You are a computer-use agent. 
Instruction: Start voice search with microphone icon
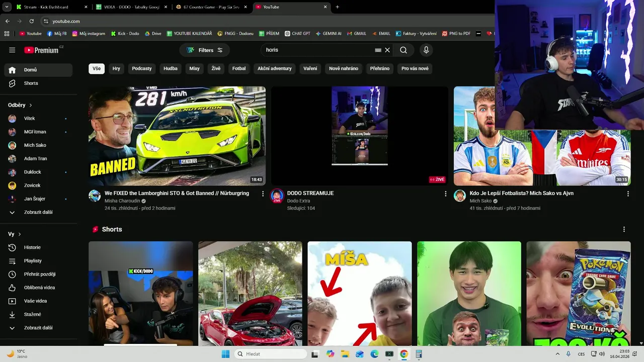click(x=426, y=50)
